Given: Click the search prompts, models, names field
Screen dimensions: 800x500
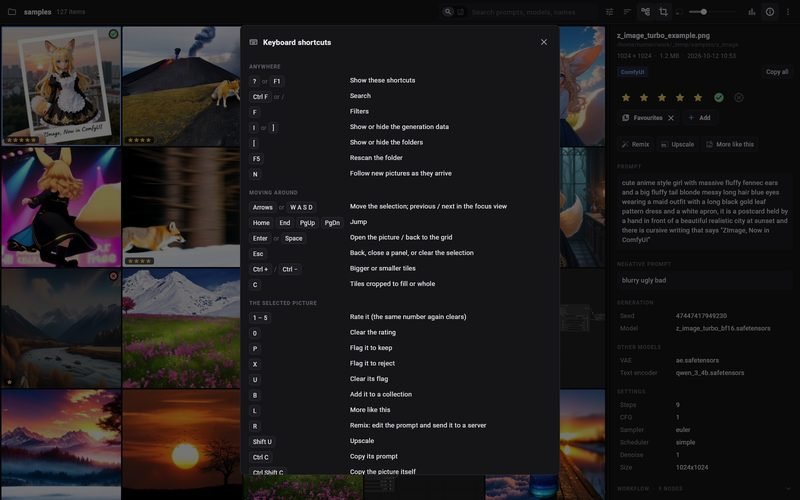Looking at the screenshot, I should pos(531,12).
